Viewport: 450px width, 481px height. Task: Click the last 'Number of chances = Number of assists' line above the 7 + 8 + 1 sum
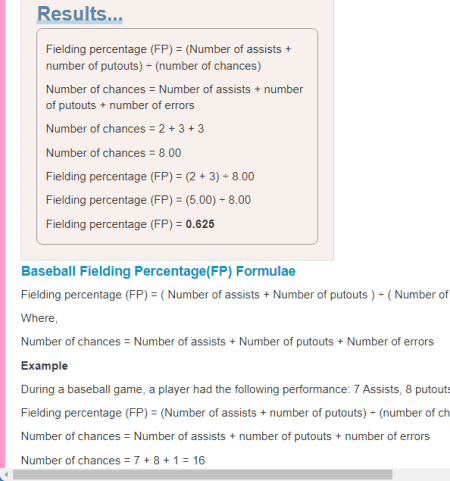tap(225, 436)
